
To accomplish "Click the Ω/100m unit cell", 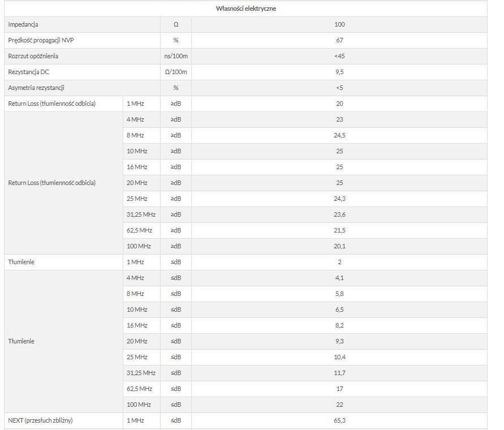I will [x=176, y=72].
